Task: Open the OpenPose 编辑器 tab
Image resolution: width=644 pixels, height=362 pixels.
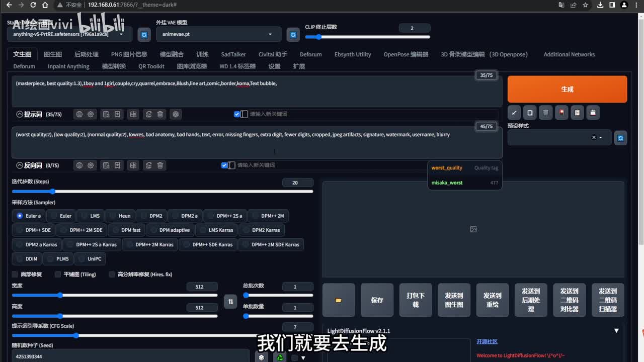Action: pyautogui.click(x=406, y=54)
